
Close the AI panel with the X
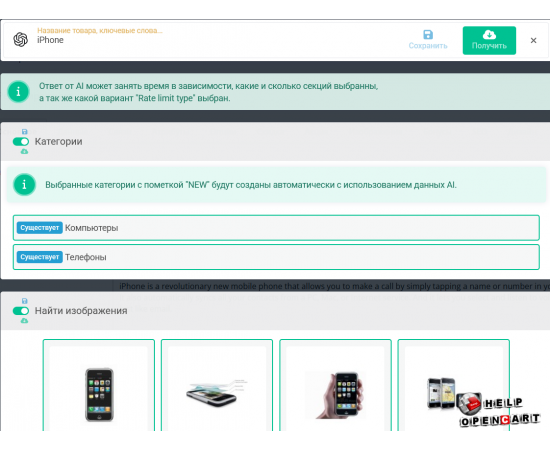533,41
